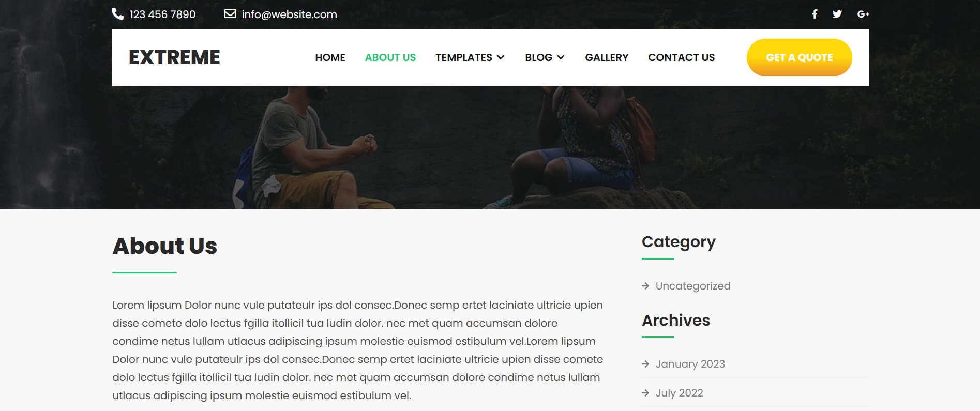Image resolution: width=980 pixels, height=411 pixels.
Task: Open the Gallery menu item
Action: coord(607,57)
